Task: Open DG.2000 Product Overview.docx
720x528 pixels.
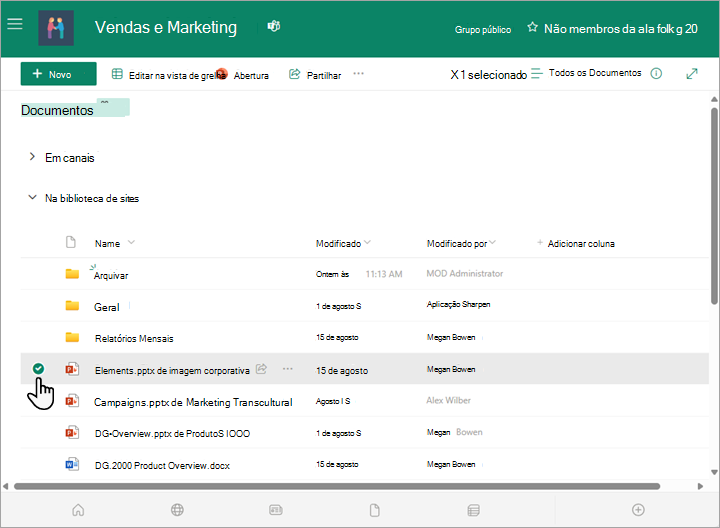Action: coord(162,466)
